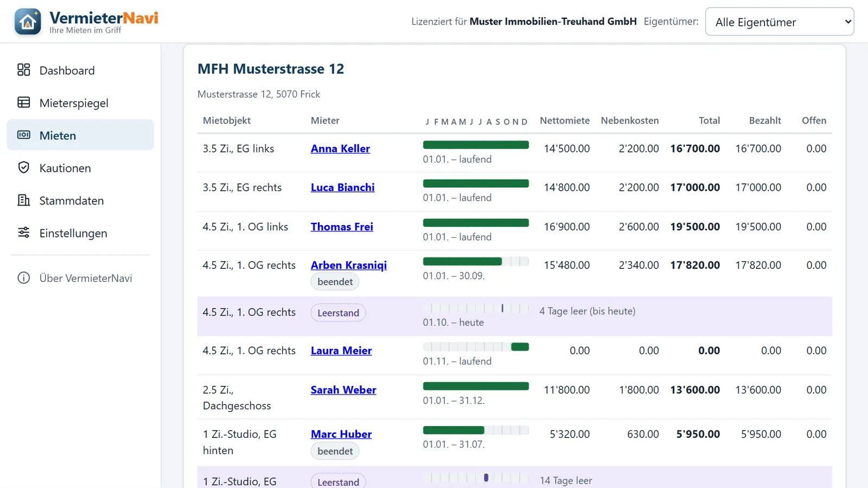Click Leerstand badge for 4.5 Zi. 1. OG rechts

338,313
